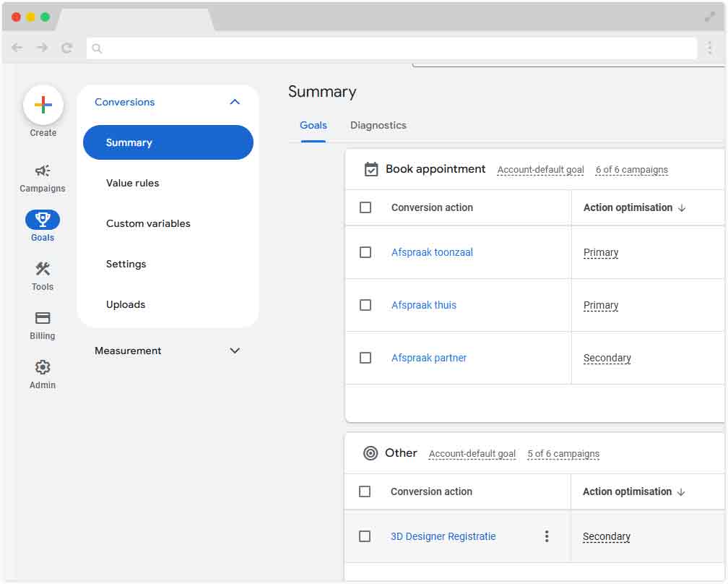
Task: Check the 3D Designer Registratie row checkbox
Action: [x=365, y=536]
